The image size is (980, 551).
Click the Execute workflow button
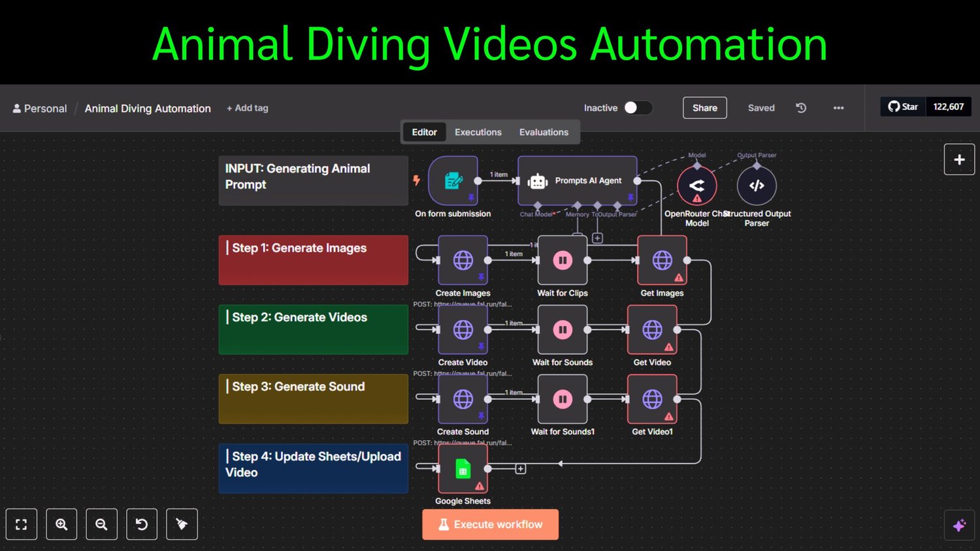(491, 524)
